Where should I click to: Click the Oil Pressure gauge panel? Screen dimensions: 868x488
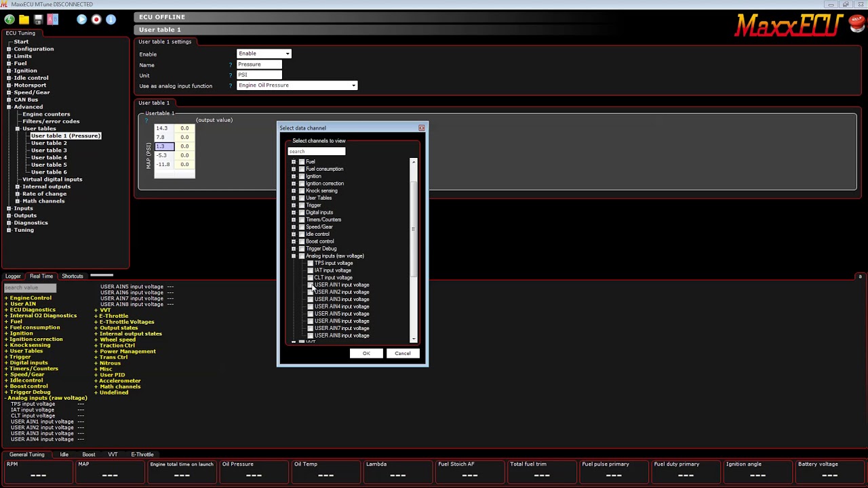(x=254, y=471)
